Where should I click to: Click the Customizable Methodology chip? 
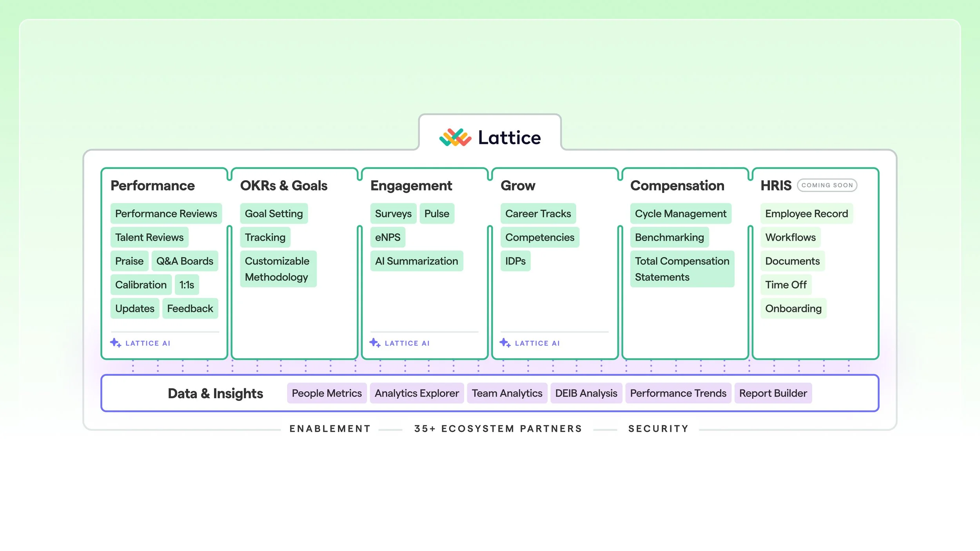[x=278, y=269]
